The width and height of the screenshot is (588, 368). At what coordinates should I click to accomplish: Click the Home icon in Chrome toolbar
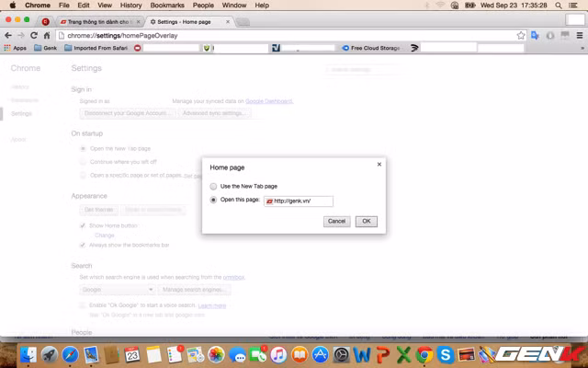tap(47, 35)
